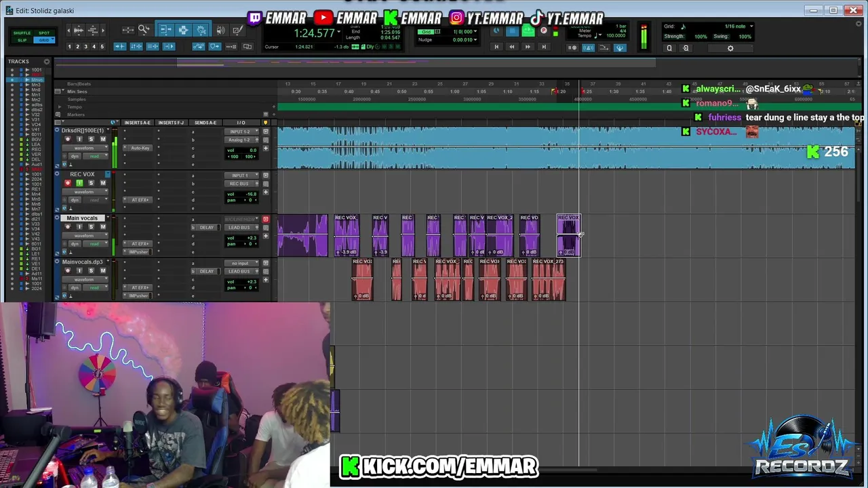Open IMPusher insert on Main vocals
The height and width of the screenshot is (488, 868).
[138, 252]
